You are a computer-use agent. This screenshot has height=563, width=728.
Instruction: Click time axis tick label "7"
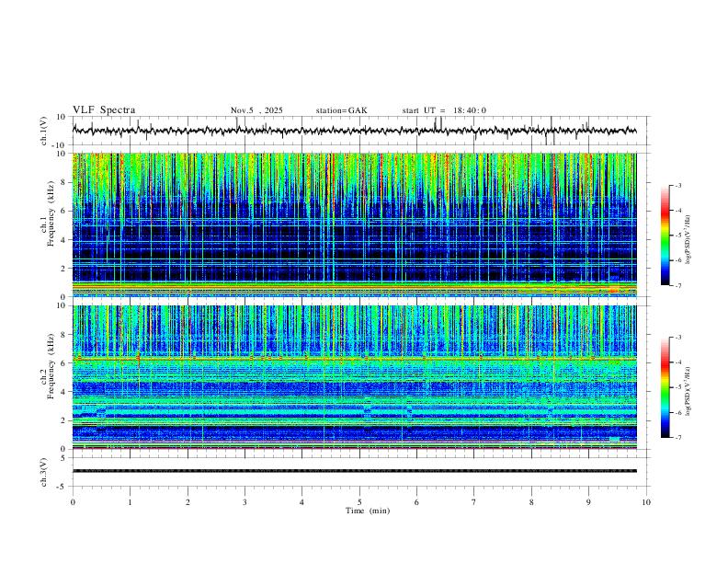pyautogui.click(x=474, y=502)
